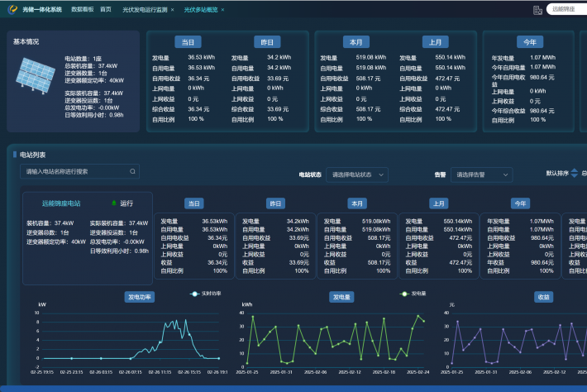Viewport: 587px width, 392px height.
Task: Click the station name search field
Action: (74, 172)
